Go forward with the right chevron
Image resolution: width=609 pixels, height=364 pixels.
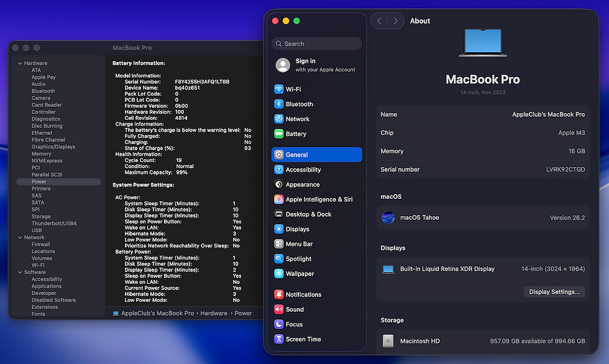[395, 21]
